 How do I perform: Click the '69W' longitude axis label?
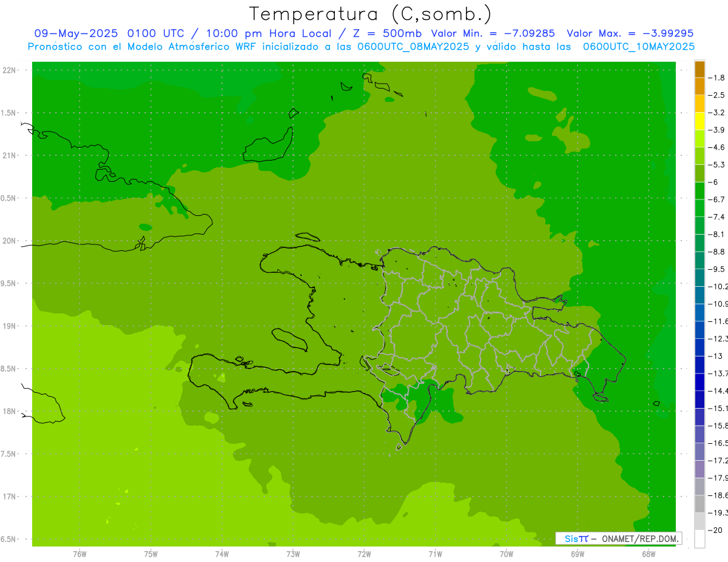(x=578, y=554)
